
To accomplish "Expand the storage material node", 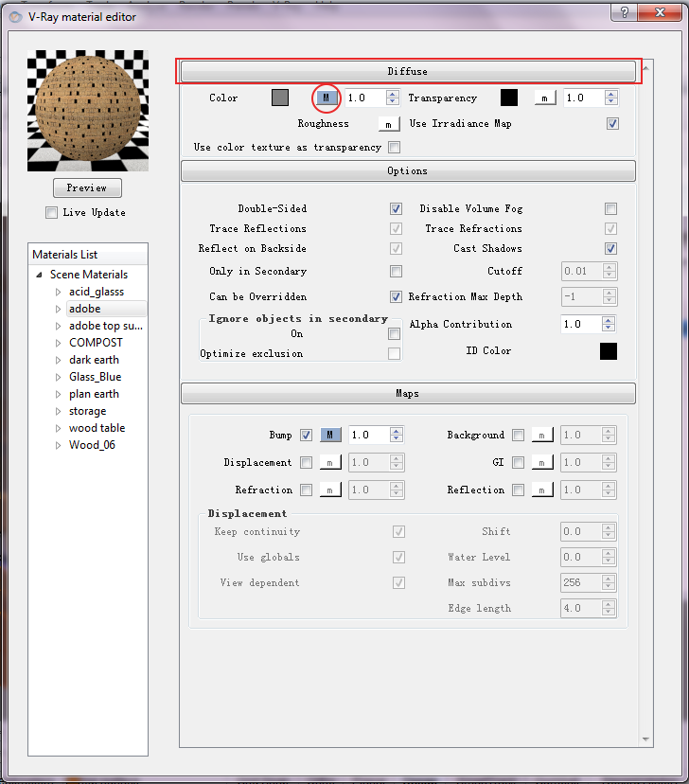I will (x=58, y=411).
